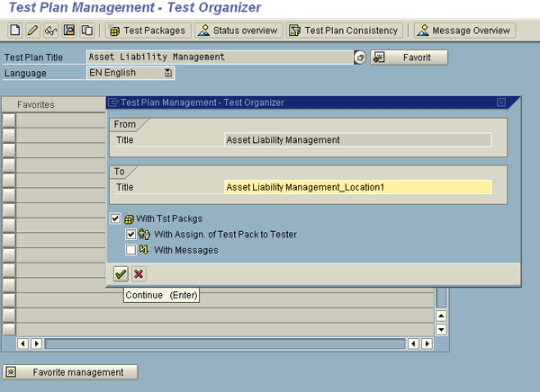Open Test Plan Consistency check
Image resolution: width=540 pixels, height=392 pixels.
point(345,31)
